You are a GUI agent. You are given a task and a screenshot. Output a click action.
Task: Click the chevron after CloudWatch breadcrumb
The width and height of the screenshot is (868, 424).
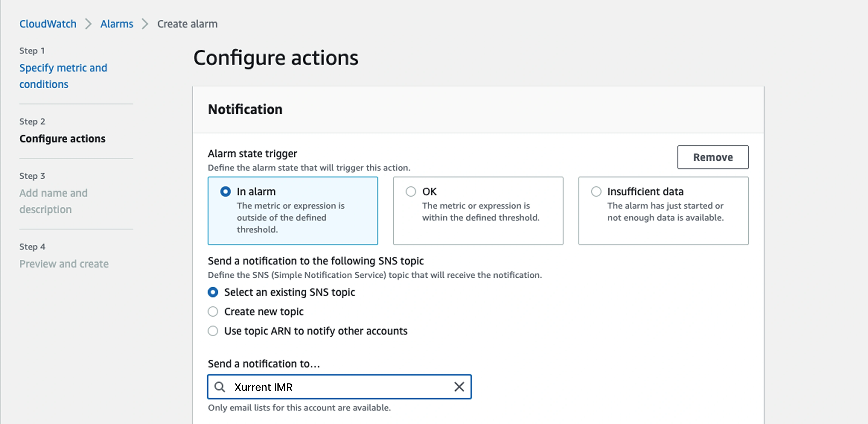tap(88, 24)
